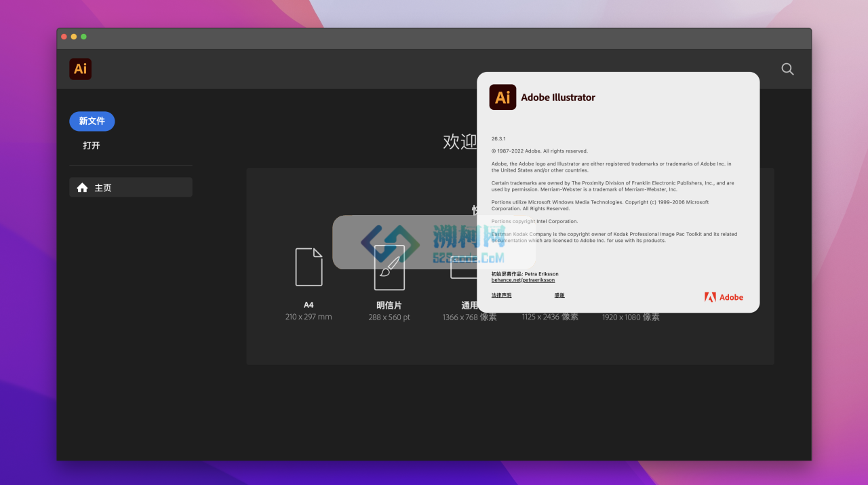Click the 1366 x 768 像素 size text
868x485 pixels.
pos(469,317)
